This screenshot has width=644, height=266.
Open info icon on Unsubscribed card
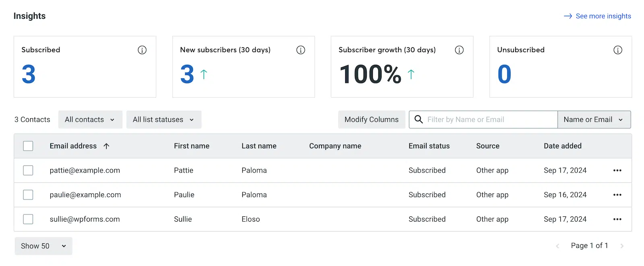coord(618,50)
